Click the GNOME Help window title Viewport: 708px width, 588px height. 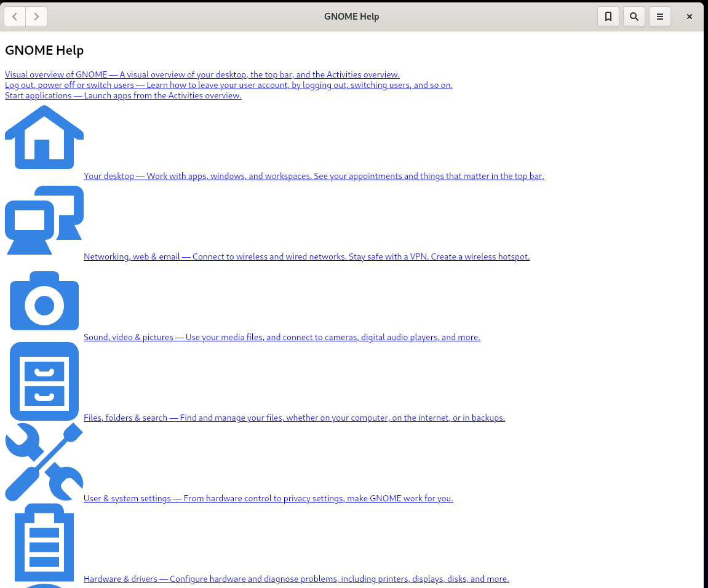click(351, 17)
